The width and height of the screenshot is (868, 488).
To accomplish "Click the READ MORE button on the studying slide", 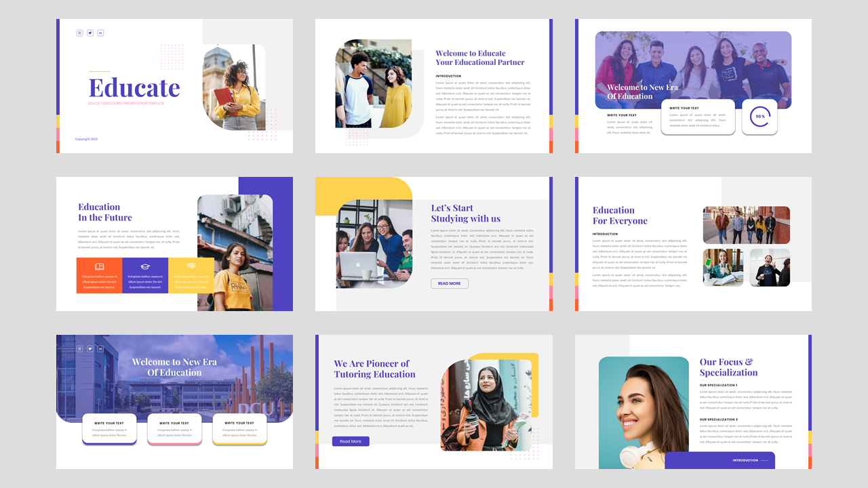I will pyautogui.click(x=450, y=283).
